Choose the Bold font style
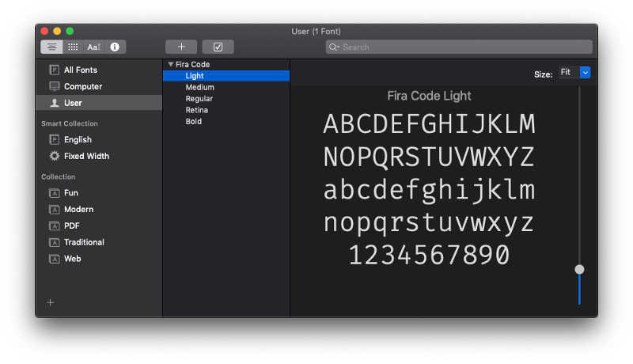The width and height of the screenshot is (633, 364). click(194, 121)
